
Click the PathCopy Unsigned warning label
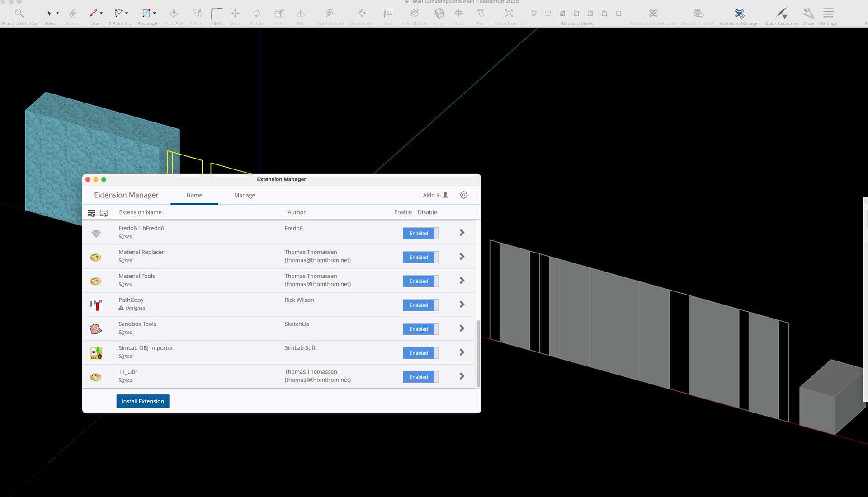[132, 308]
